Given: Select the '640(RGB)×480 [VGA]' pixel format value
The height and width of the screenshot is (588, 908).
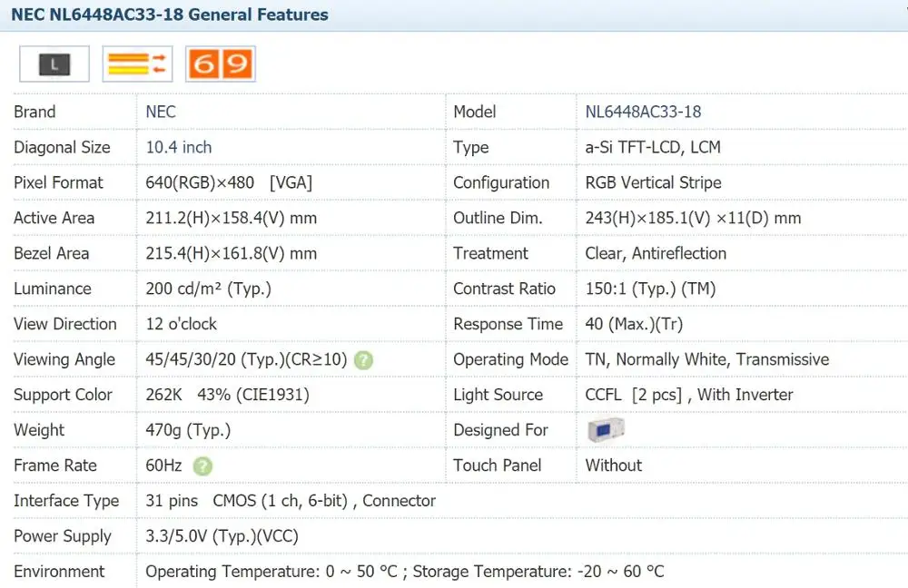Looking at the screenshot, I should (229, 183).
